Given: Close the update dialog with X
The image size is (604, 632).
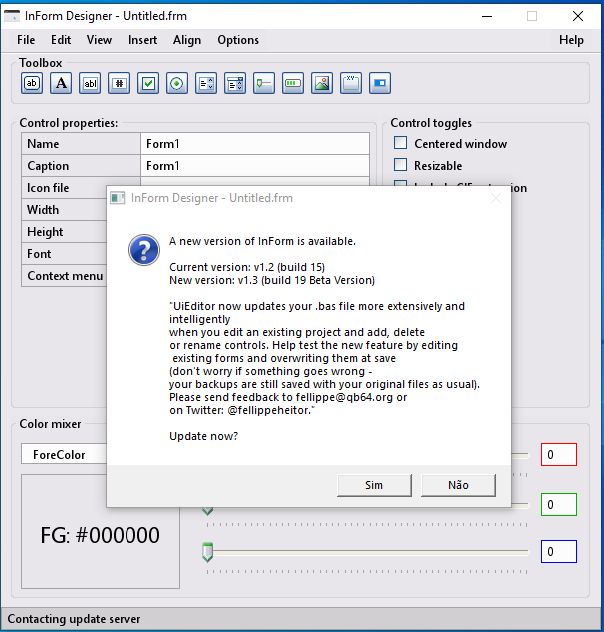Looking at the screenshot, I should pyautogui.click(x=496, y=198).
